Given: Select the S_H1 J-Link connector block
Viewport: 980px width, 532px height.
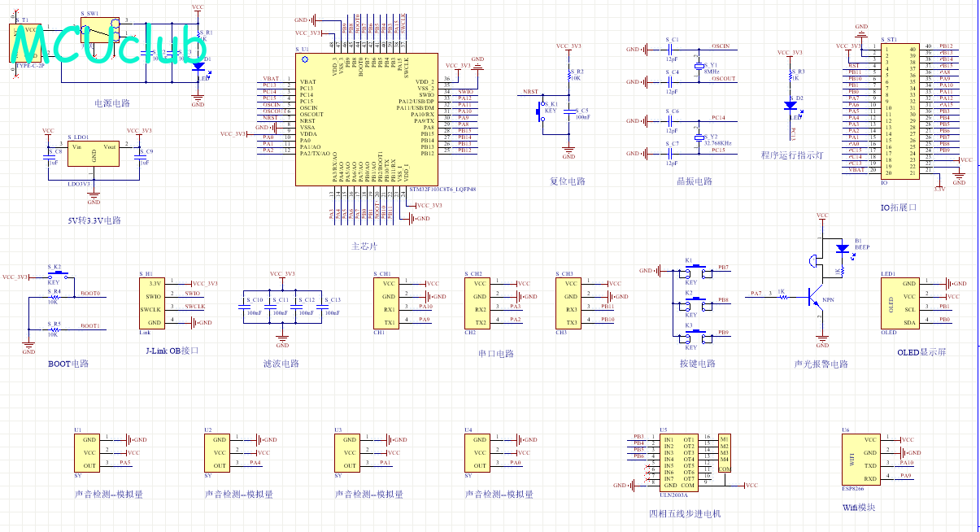Looking at the screenshot, I should [x=152, y=303].
